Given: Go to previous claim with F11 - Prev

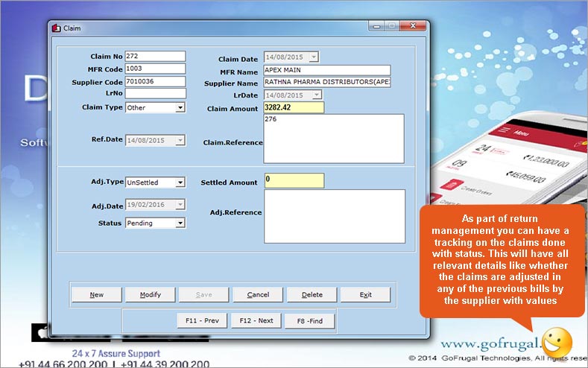Looking at the screenshot, I should [202, 321].
